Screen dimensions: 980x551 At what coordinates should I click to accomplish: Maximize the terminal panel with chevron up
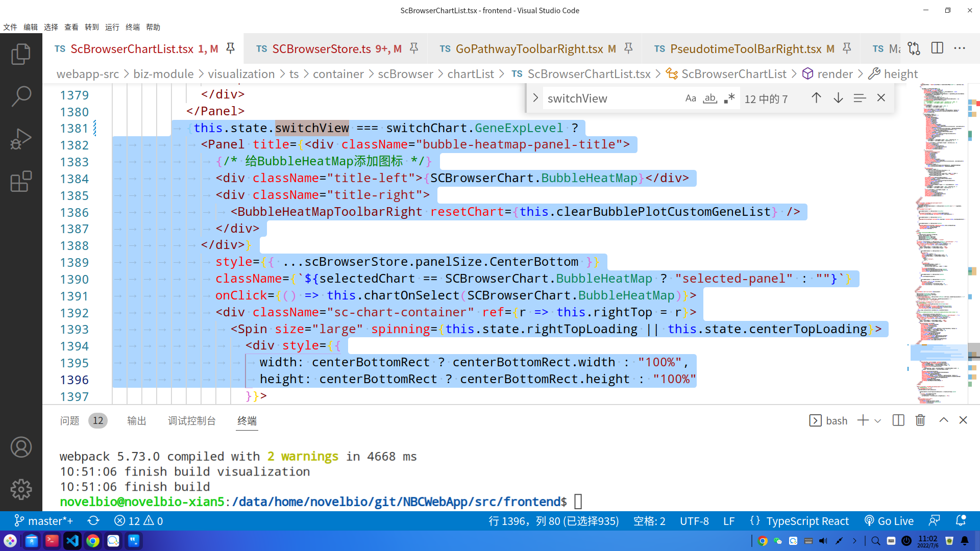click(944, 420)
